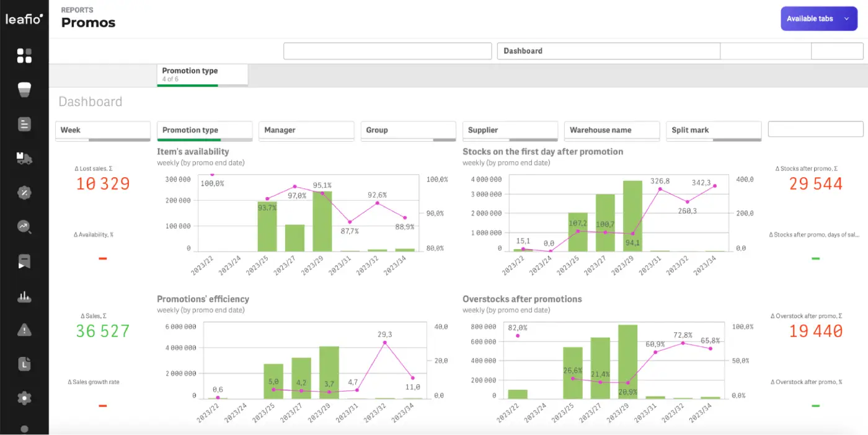This screenshot has height=435, width=868.
Task: Click the Split mark filter box
Action: pyautogui.click(x=713, y=130)
